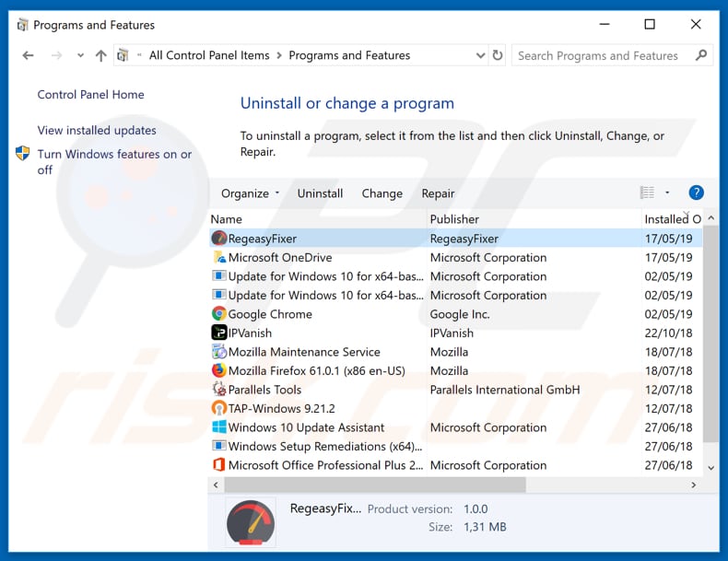Select TAP-Windows 9.21.2 row name
The height and width of the screenshot is (561, 728).
coord(281,408)
